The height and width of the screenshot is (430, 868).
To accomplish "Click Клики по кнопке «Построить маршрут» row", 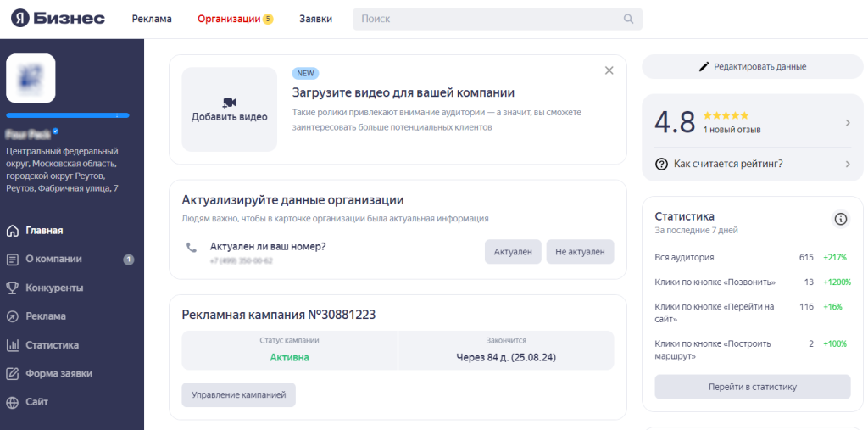I will tap(753, 350).
